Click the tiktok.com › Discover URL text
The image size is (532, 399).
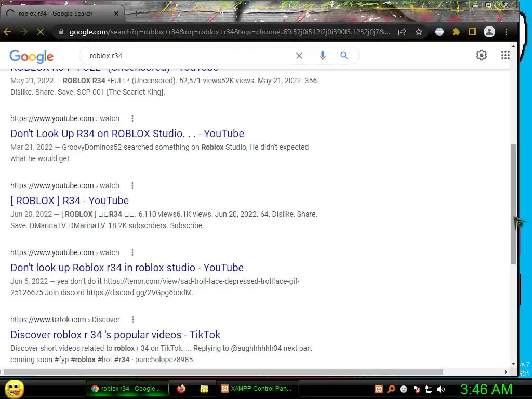pos(65,320)
